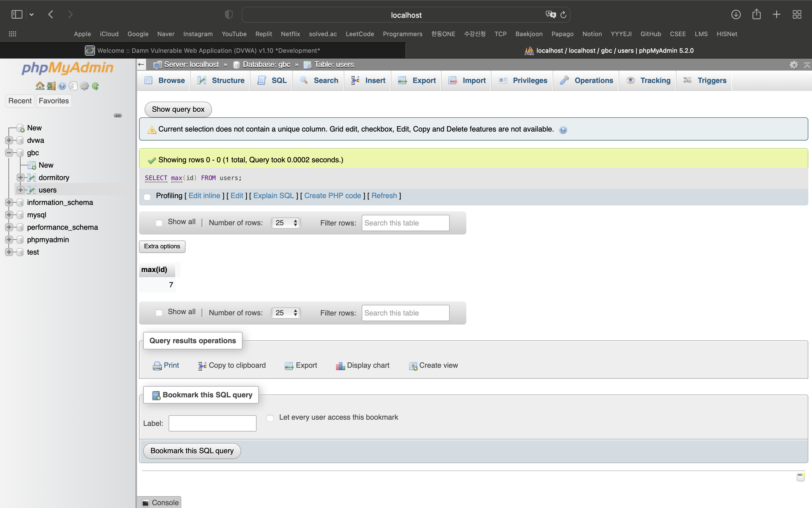
Task: Click the bookmark Label input field
Action: coord(212,423)
